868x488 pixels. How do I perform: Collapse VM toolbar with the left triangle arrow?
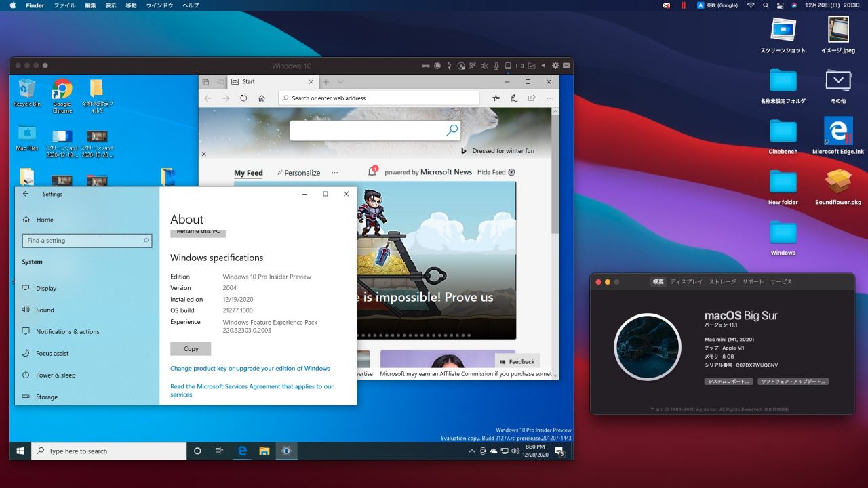(543, 66)
